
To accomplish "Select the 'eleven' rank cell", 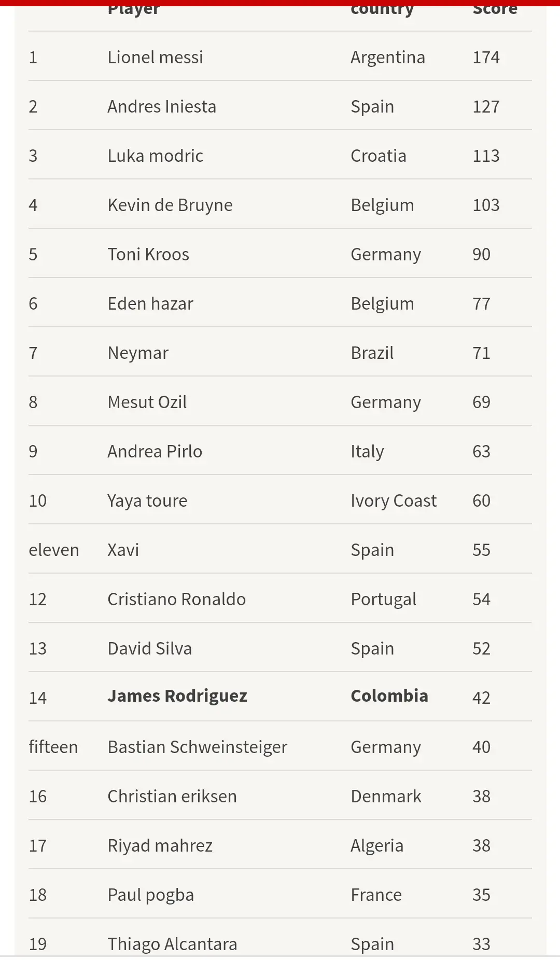I will click(54, 550).
